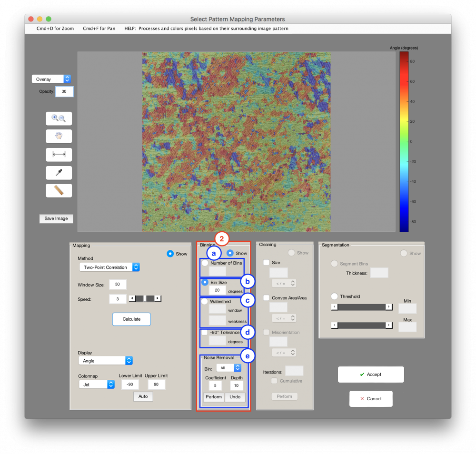This screenshot has width=476, height=454.
Task: Click the Calculate button
Action: [131, 319]
